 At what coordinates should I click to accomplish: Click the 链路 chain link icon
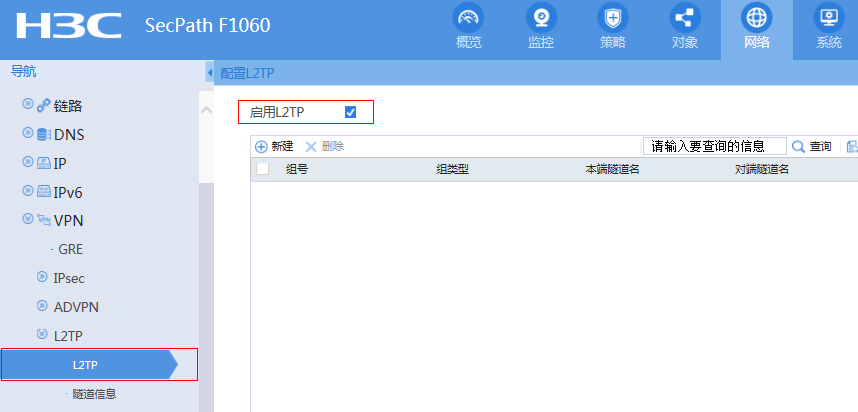tap(43, 106)
